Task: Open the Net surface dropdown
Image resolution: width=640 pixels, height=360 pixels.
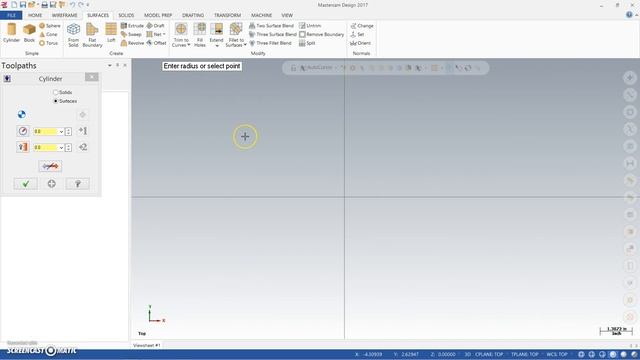Action: [x=164, y=34]
